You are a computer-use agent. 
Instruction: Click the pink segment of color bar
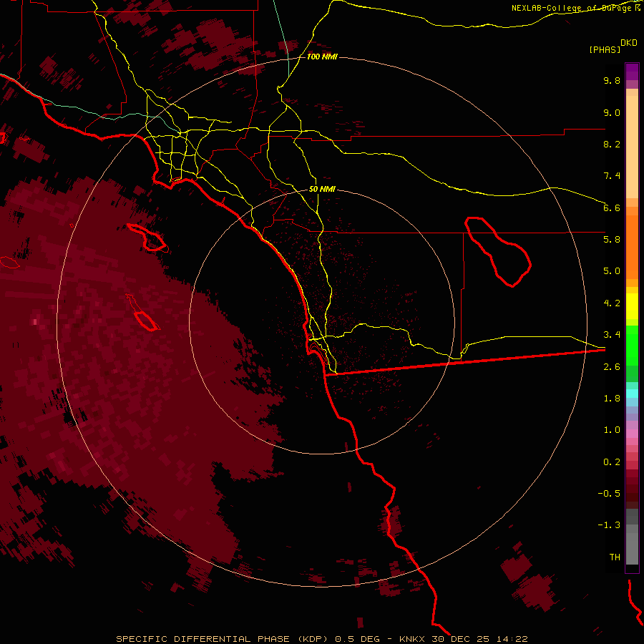(x=632, y=434)
